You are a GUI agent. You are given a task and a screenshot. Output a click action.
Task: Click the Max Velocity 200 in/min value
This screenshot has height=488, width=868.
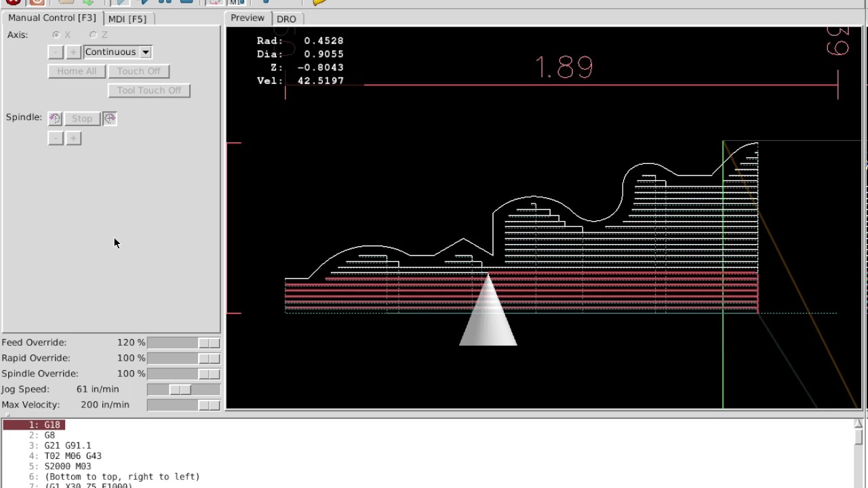(105, 405)
